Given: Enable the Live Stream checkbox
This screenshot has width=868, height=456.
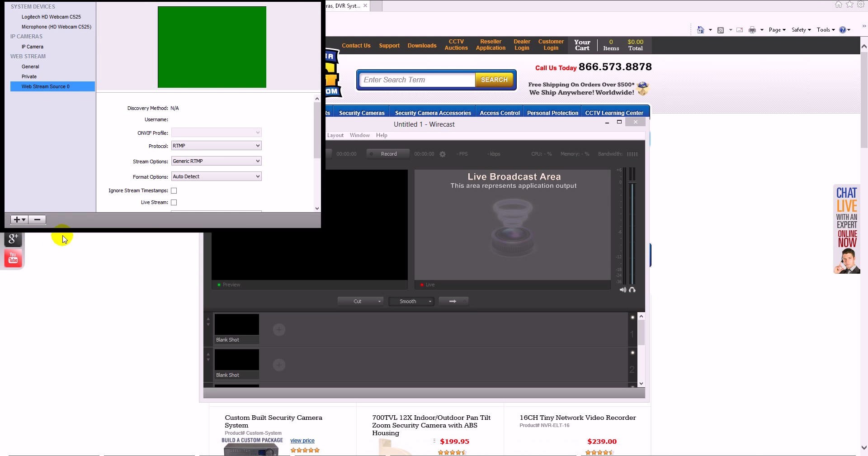Looking at the screenshot, I should [174, 203].
